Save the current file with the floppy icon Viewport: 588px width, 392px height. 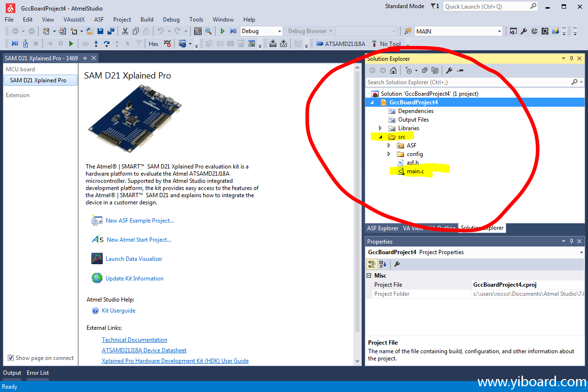[x=100, y=31]
